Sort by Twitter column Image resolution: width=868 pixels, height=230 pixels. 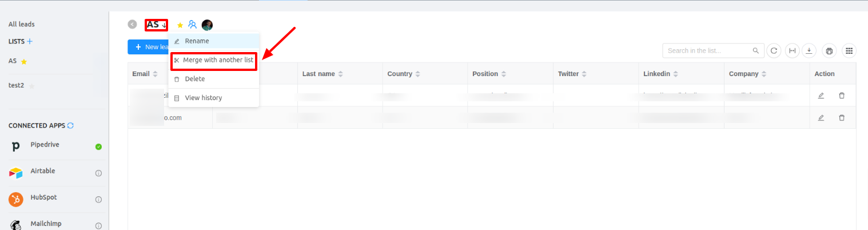584,74
